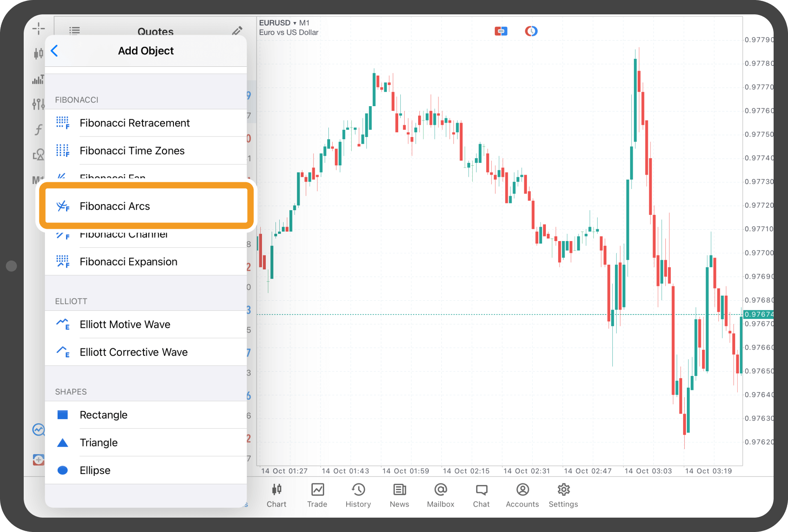The image size is (788, 532).
Task: Select the crosshair tool in sidebar
Action: point(39,28)
